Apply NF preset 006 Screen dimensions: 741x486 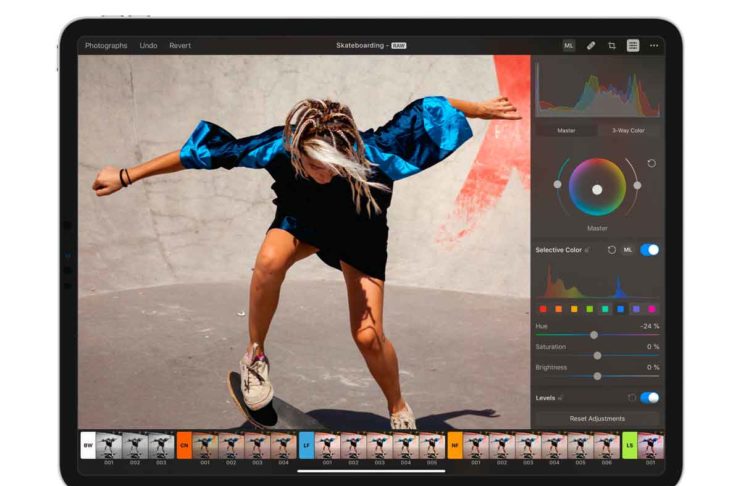pos(607,445)
